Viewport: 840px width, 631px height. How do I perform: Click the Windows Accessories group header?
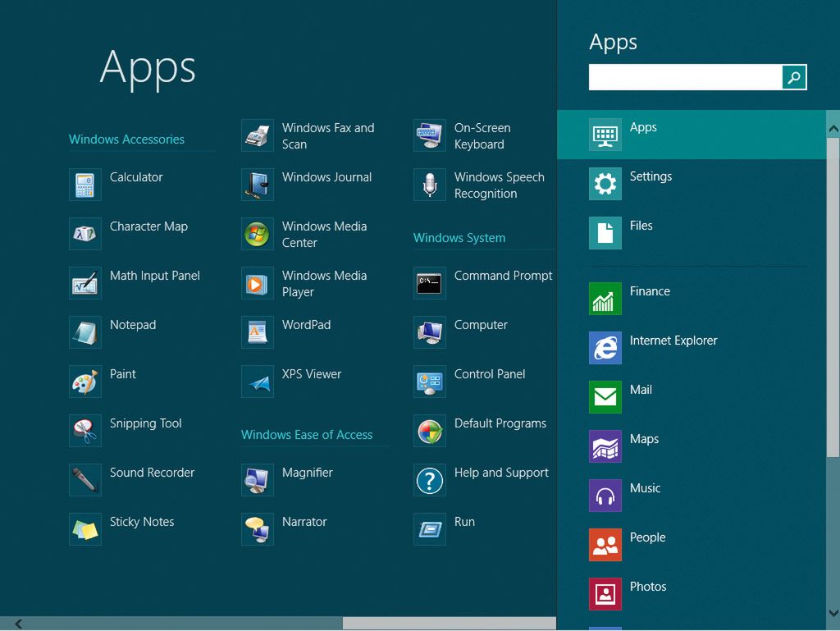pyautogui.click(x=126, y=139)
